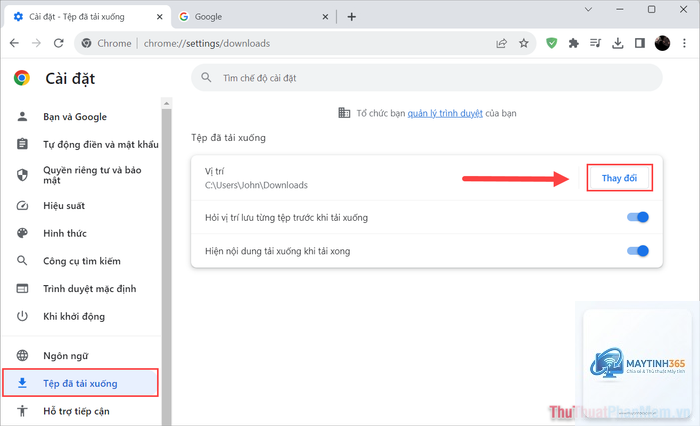This screenshot has height=426, width=700.
Task: Toggle Hỏi vị trí lưu từng tệp switch
Action: [638, 217]
